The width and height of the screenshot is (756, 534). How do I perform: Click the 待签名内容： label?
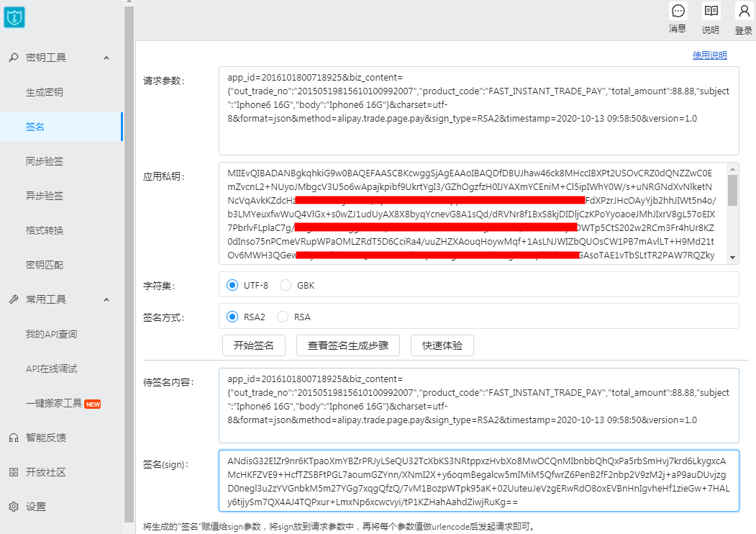pos(169,382)
